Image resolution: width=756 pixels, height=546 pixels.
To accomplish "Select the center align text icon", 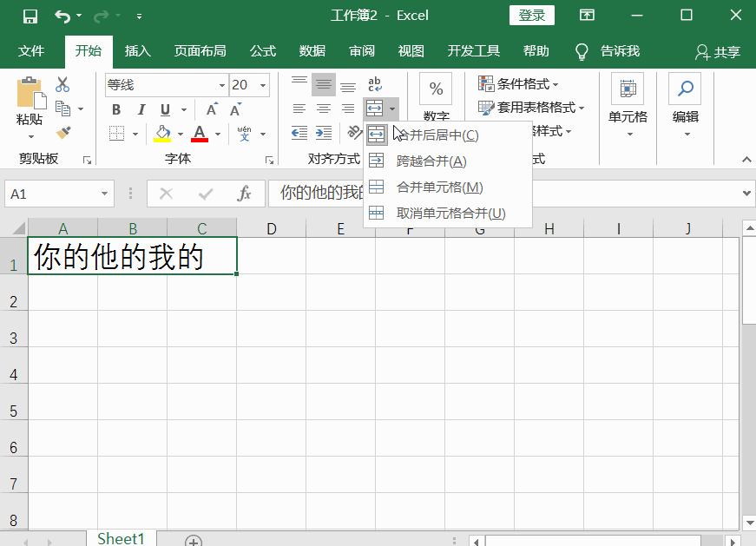I will click(323, 109).
